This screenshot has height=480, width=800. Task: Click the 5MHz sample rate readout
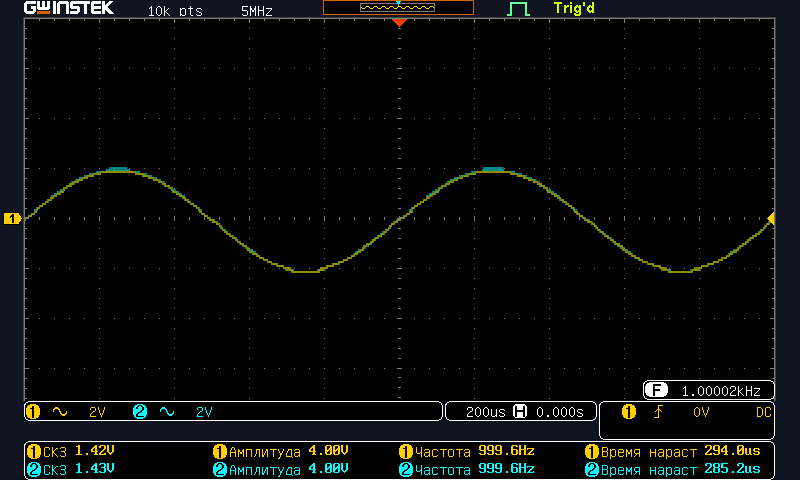(x=257, y=11)
